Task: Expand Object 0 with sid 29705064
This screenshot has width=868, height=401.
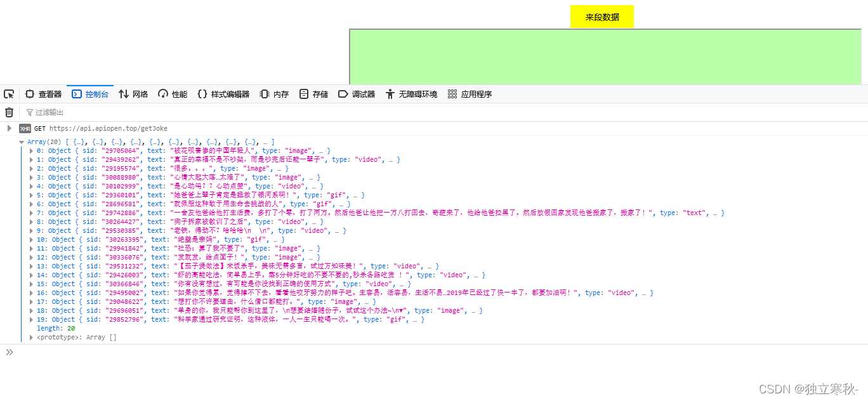Action: [30, 150]
